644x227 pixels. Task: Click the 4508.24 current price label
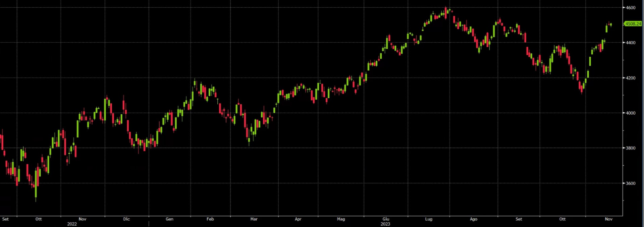(633, 24)
